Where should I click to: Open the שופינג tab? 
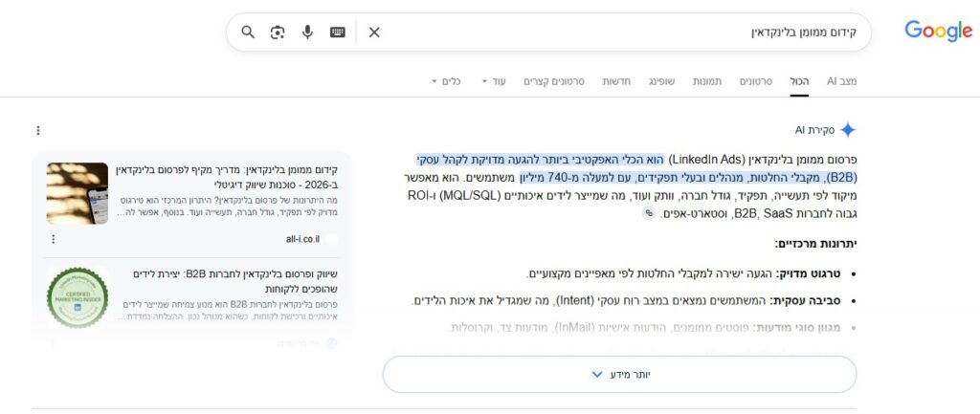[662, 81]
